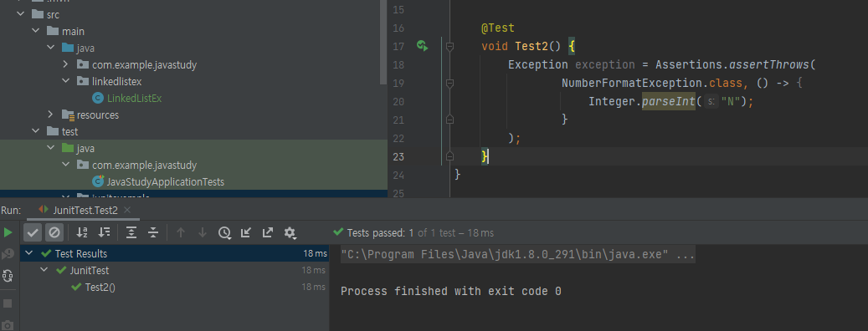Collapse the main folder
Image resolution: width=868 pixels, height=331 pixels.
(x=36, y=31)
